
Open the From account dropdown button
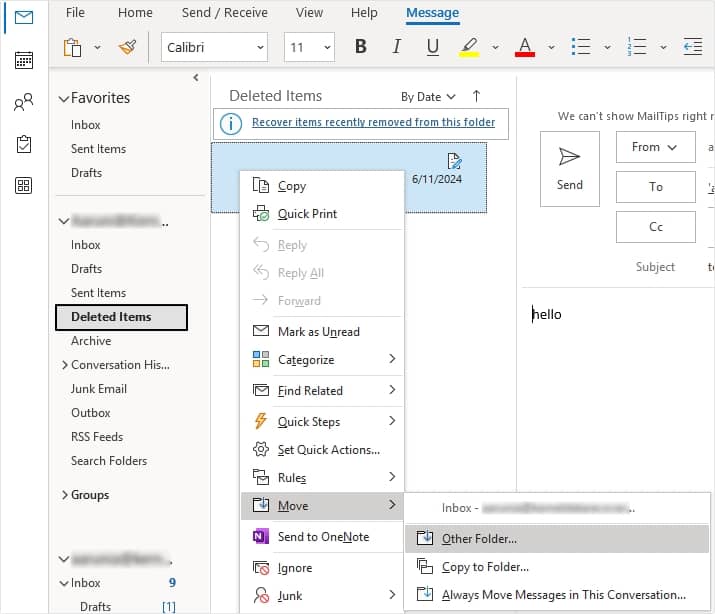(655, 147)
